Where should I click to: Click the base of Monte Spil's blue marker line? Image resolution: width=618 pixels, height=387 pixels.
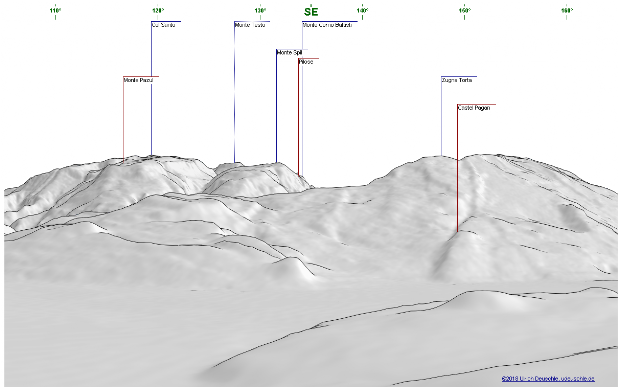(x=277, y=162)
